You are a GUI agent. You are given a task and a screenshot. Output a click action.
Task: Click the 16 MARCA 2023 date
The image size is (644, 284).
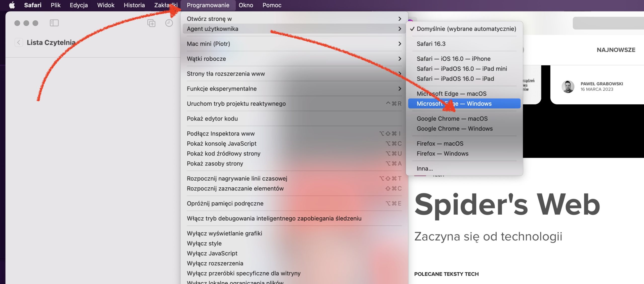[x=597, y=89]
